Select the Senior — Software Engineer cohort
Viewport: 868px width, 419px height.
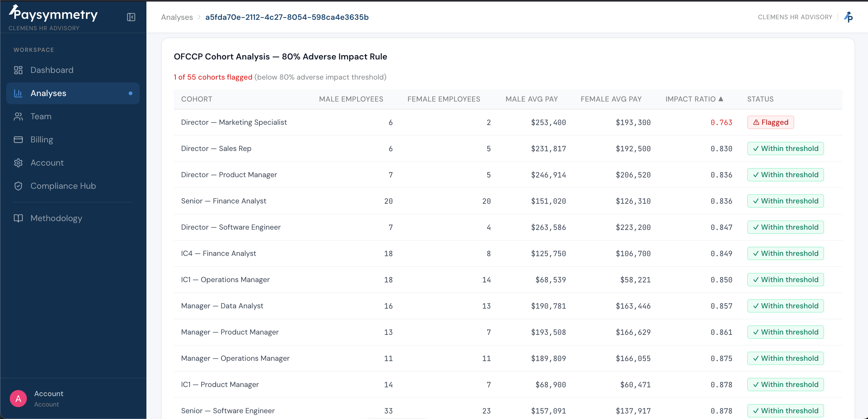tap(228, 411)
